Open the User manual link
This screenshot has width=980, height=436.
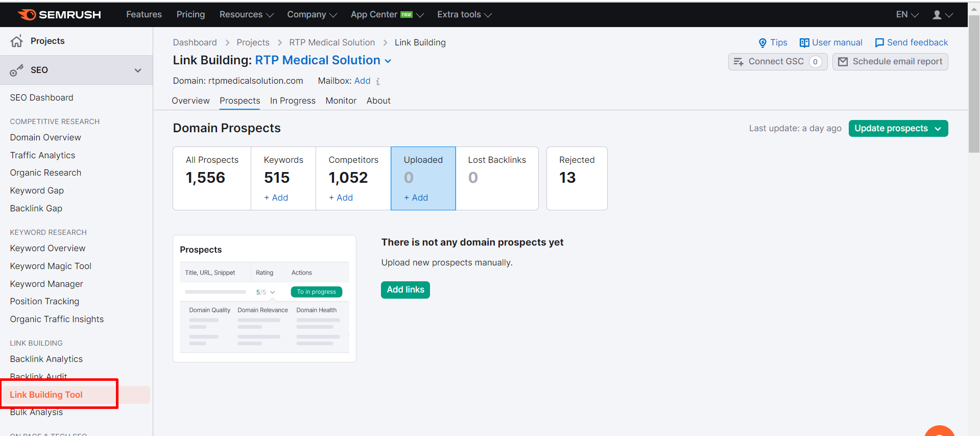tap(831, 43)
